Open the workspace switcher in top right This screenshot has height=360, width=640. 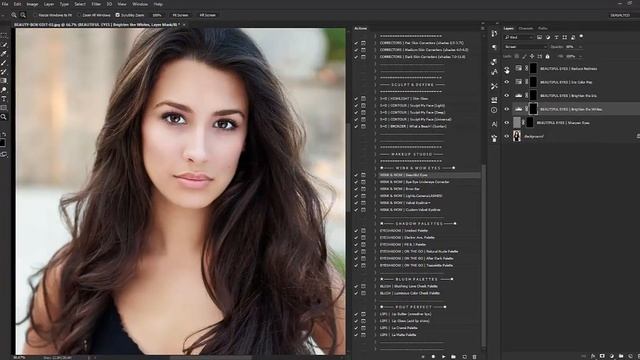click(620, 15)
